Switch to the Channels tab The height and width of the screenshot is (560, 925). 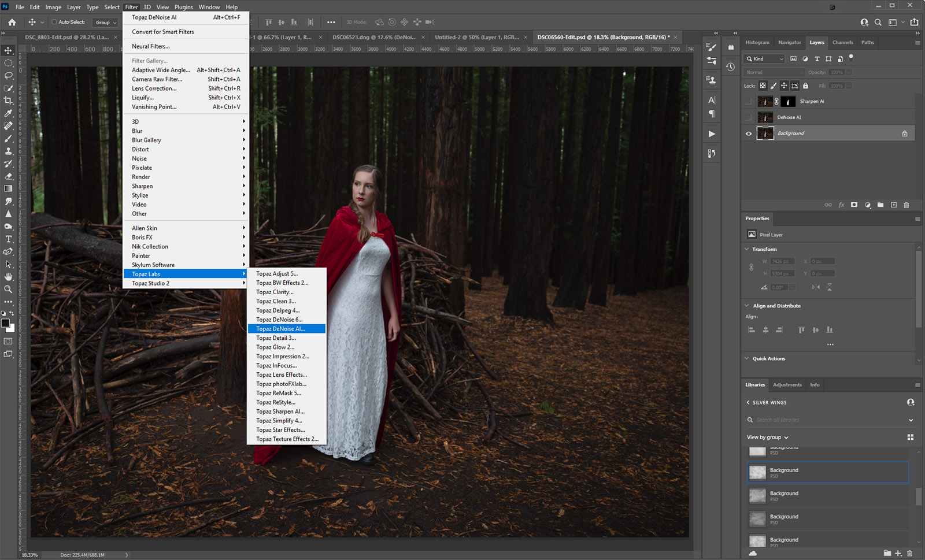(x=842, y=42)
